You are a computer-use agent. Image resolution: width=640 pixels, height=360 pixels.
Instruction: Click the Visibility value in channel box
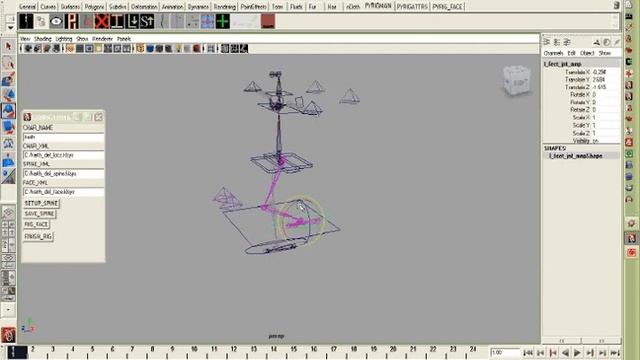pyautogui.click(x=605, y=140)
